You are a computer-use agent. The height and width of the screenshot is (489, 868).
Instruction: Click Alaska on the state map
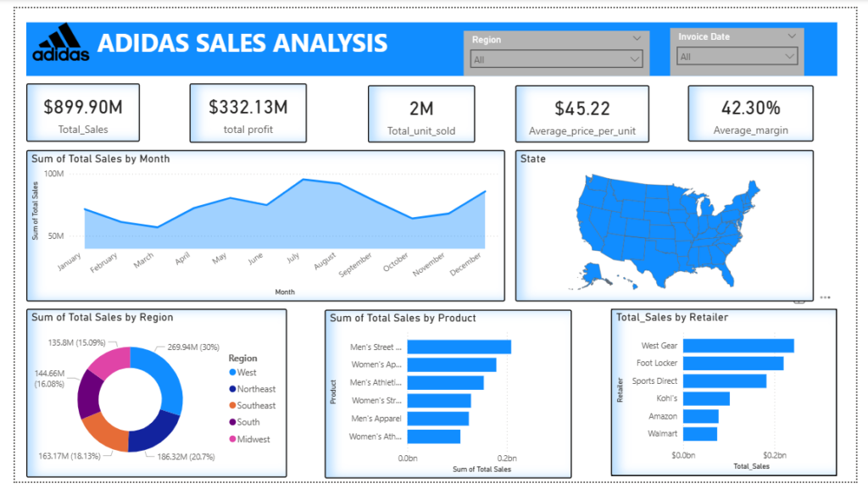(593, 273)
